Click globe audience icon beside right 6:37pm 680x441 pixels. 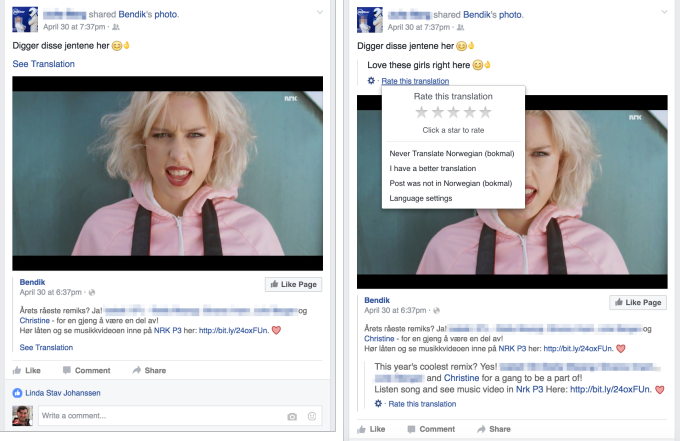436,310
